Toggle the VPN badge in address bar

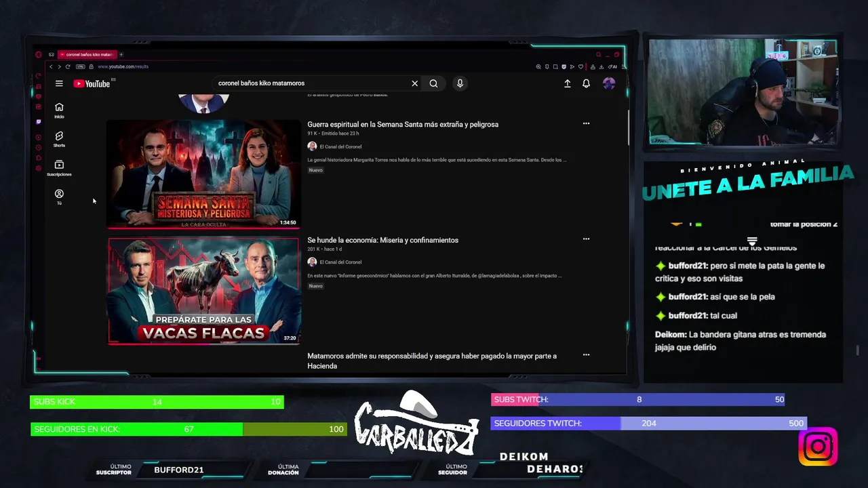81,66
